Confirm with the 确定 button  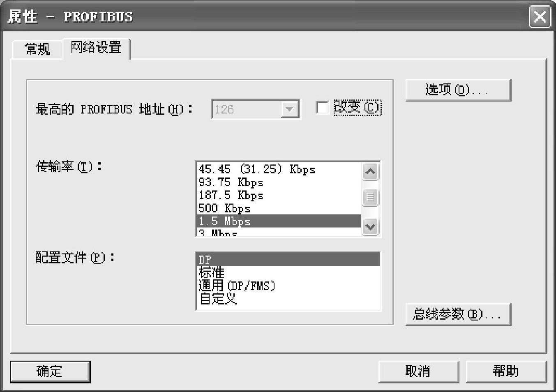click(x=50, y=371)
